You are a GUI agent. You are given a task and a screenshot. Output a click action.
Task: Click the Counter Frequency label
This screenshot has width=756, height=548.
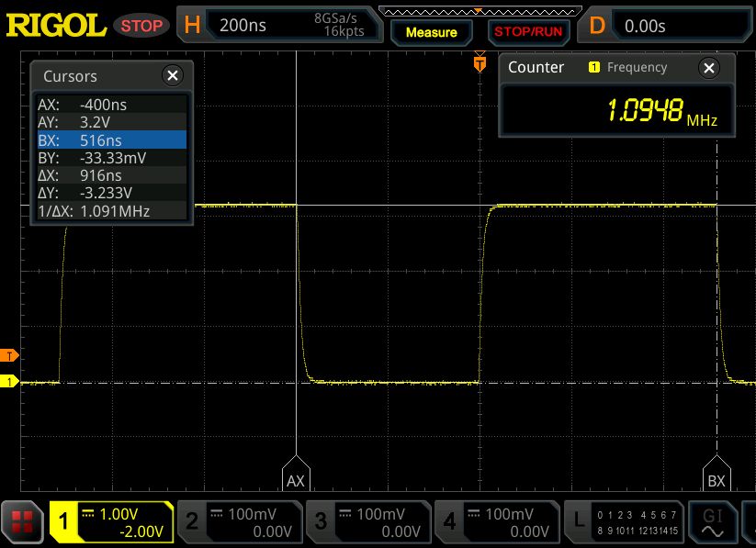click(637, 68)
